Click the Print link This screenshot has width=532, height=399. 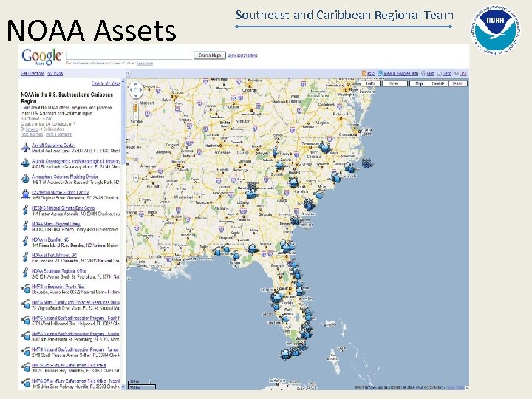431,73
